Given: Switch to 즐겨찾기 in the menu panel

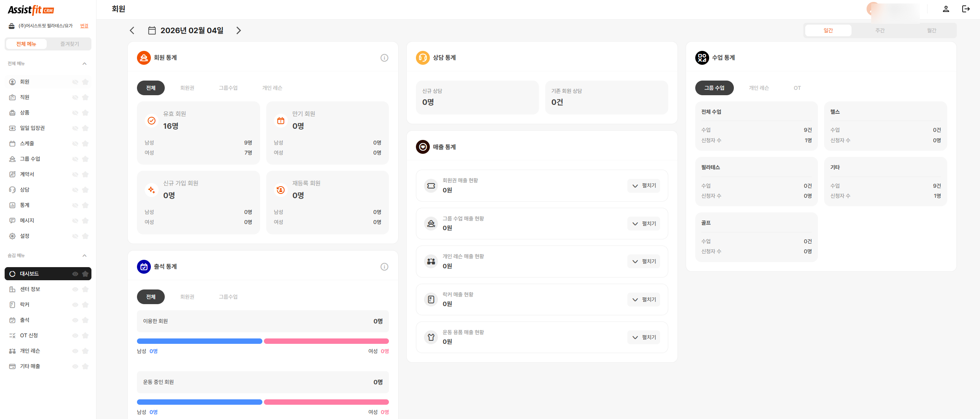Looking at the screenshot, I should (69, 44).
